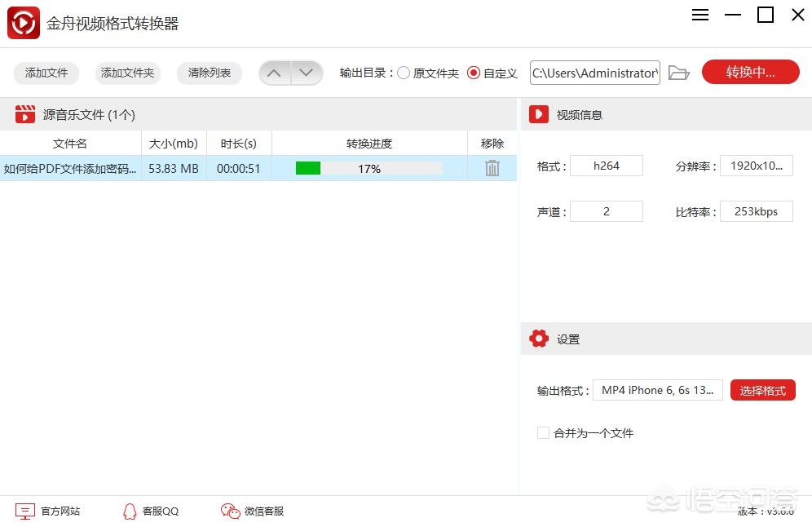Open the 客服QQ link
812x527 pixels.
pos(161,511)
